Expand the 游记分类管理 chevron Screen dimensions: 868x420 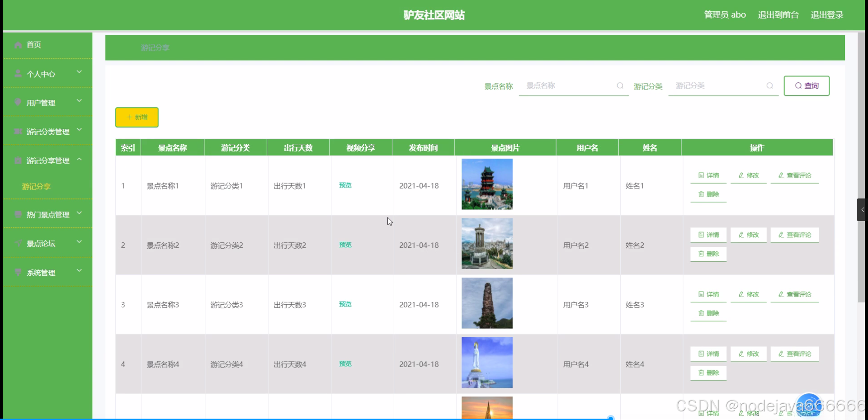click(x=80, y=130)
